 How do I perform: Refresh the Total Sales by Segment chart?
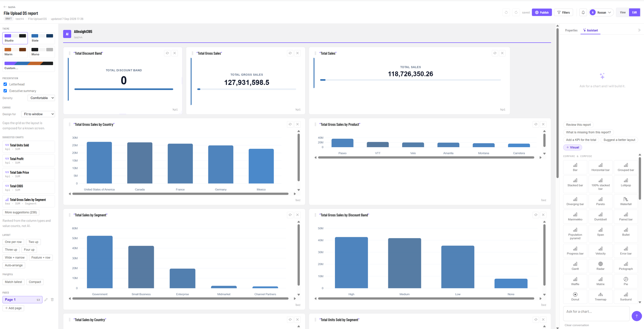[290, 215]
